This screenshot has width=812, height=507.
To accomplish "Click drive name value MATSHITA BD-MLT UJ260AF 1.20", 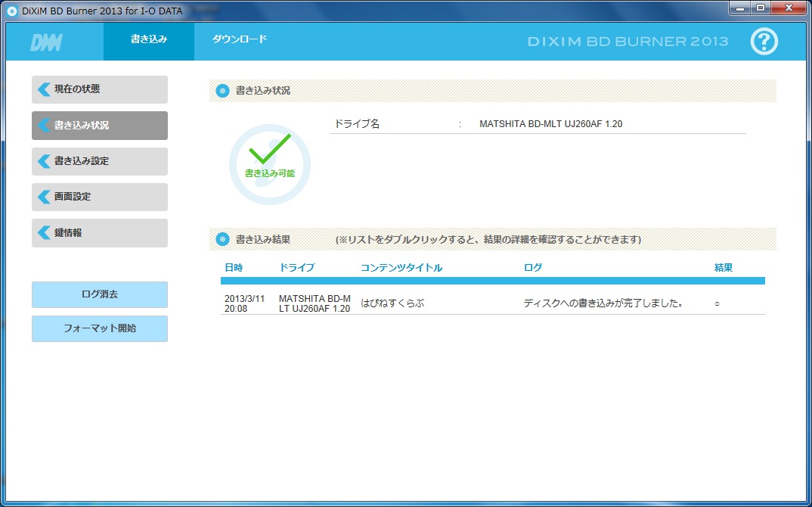I will [x=551, y=124].
